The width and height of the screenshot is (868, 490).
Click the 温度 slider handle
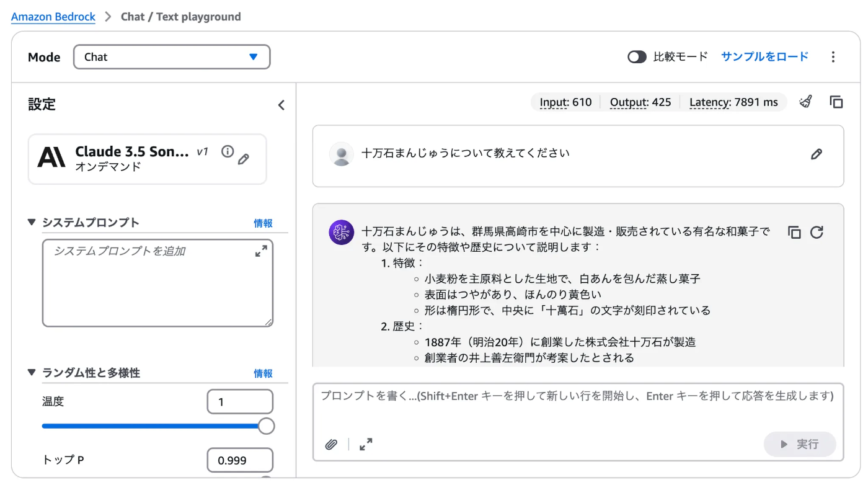[266, 426]
